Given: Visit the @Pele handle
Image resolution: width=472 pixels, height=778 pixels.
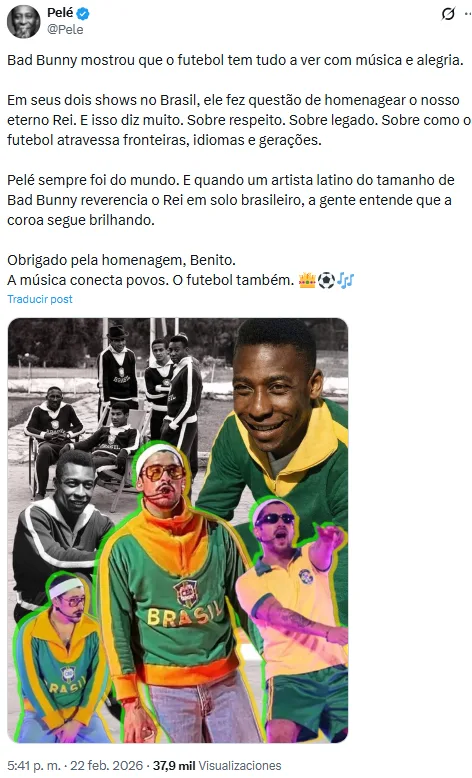Looking at the screenshot, I should [x=65, y=30].
